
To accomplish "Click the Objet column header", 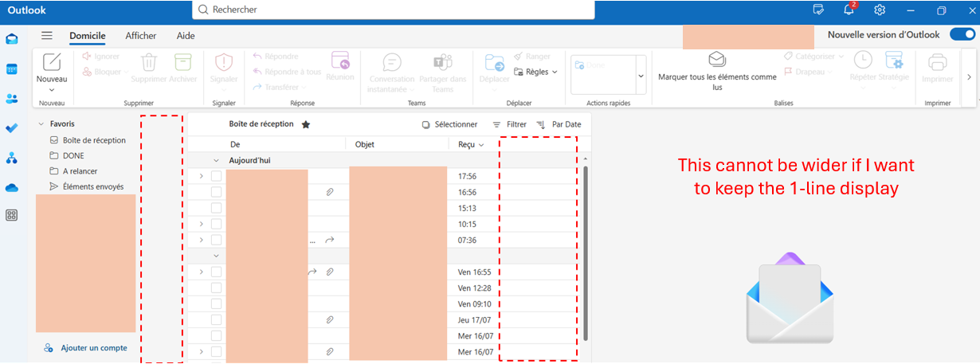I will click(365, 144).
